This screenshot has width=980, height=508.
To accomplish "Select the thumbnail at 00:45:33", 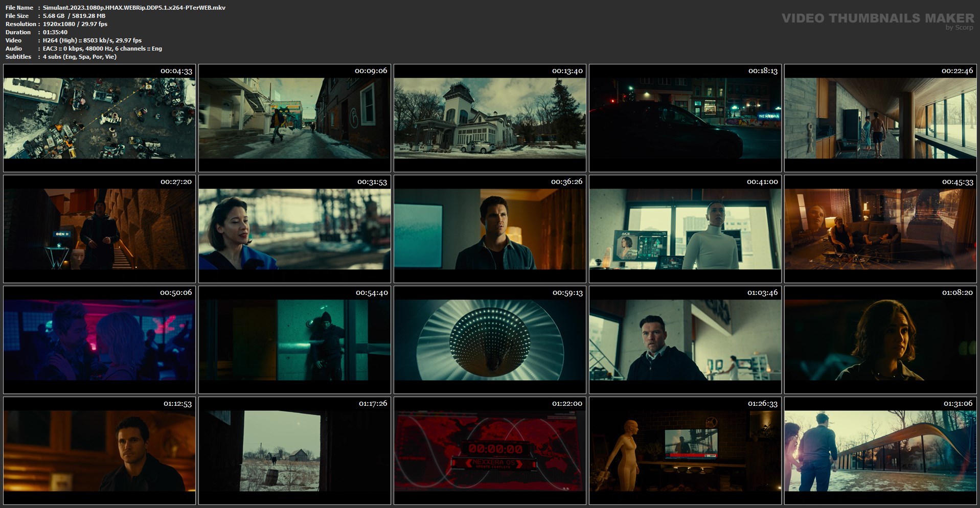I will coord(880,229).
